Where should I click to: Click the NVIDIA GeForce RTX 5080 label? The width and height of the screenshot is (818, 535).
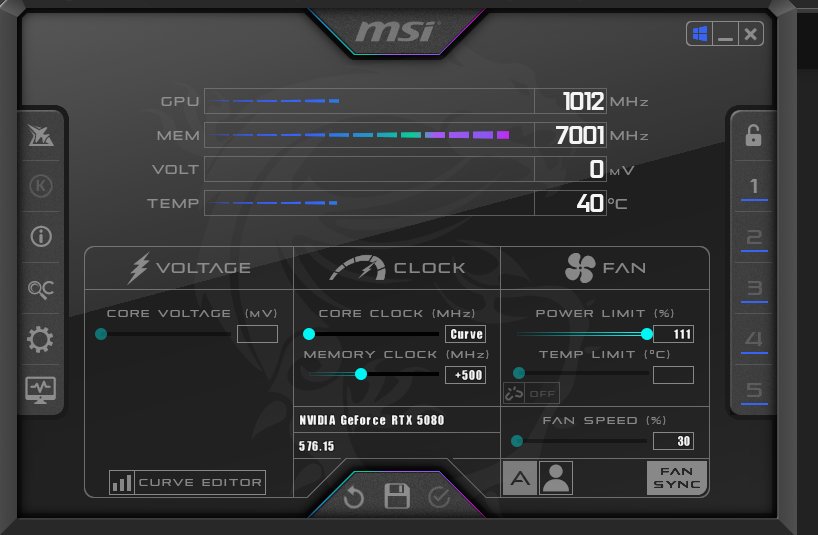coord(371,420)
